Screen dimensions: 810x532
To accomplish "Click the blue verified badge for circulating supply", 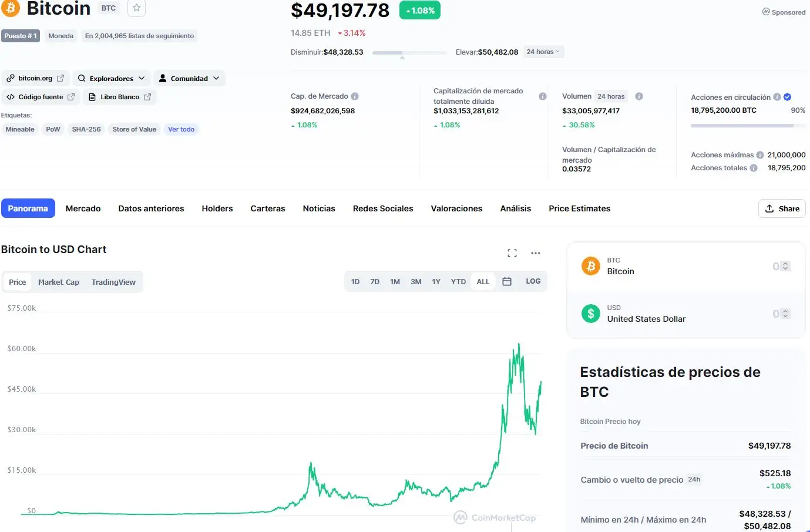I will (x=788, y=97).
